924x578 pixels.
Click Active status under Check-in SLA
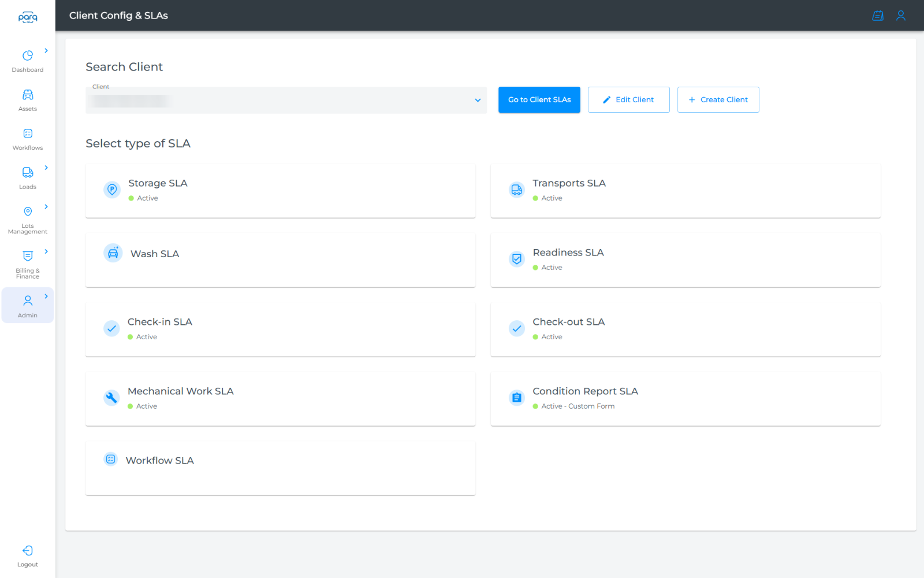[x=147, y=337]
